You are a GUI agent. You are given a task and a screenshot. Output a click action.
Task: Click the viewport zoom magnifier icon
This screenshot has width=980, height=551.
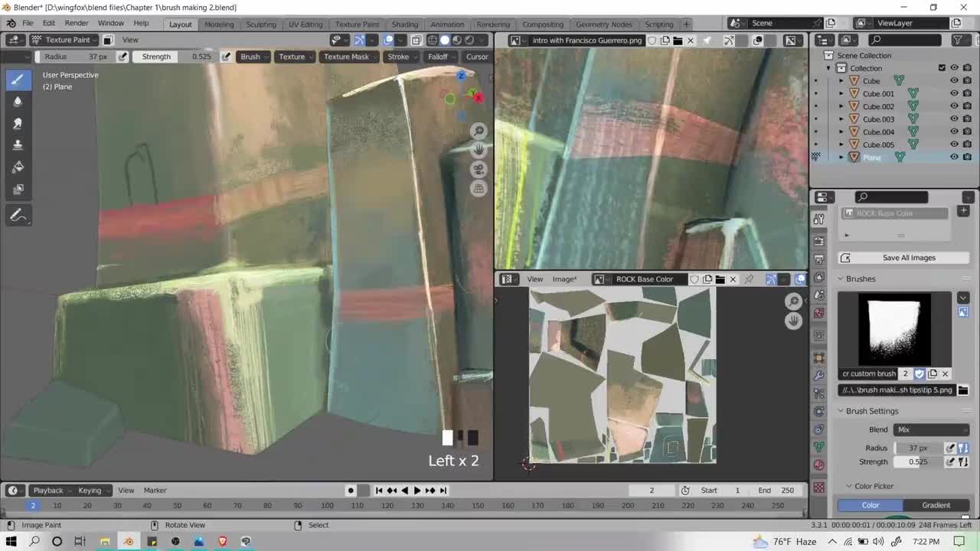click(x=479, y=131)
